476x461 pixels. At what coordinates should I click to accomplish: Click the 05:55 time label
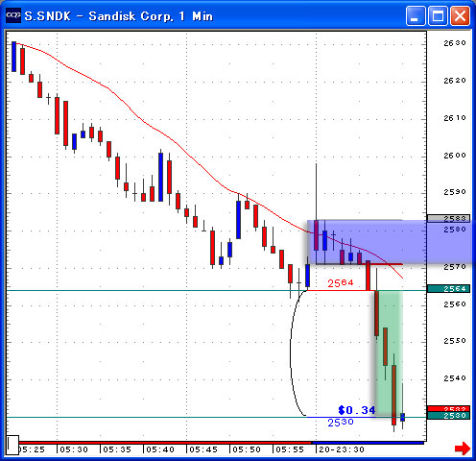(x=290, y=449)
